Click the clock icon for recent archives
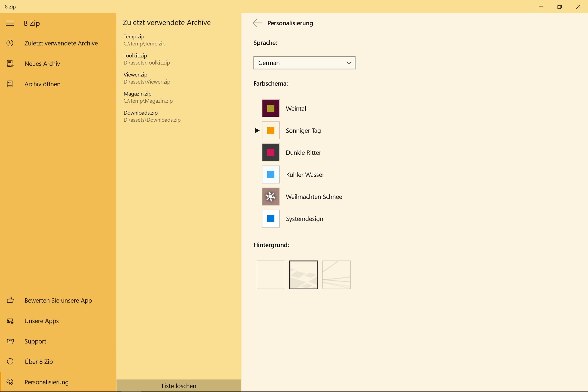Image resolution: width=588 pixels, height=392 pixels. pyautogui.click(x=10, y=43)
